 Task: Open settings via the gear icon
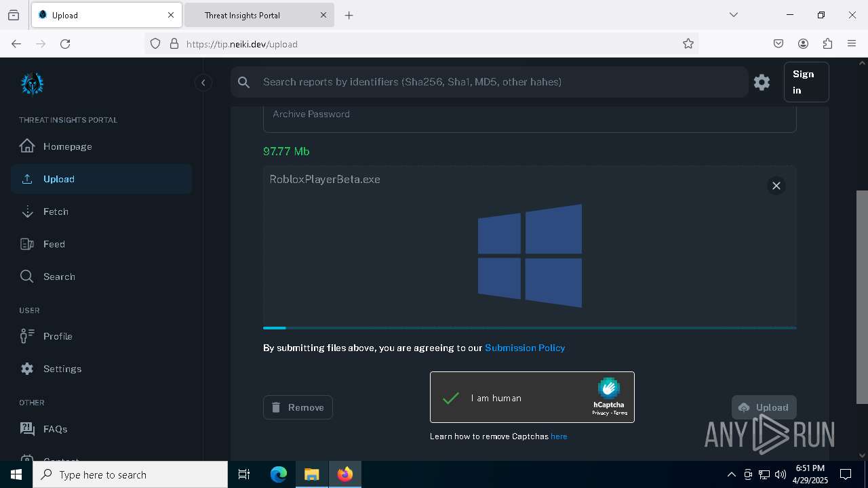pyautogui.click(x=762, y=82)
